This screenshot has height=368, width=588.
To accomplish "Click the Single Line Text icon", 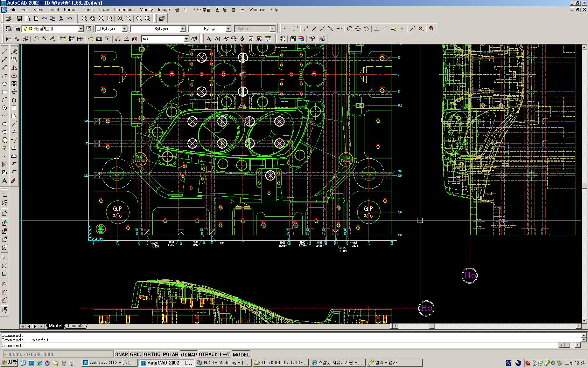I will pos(217,39).
